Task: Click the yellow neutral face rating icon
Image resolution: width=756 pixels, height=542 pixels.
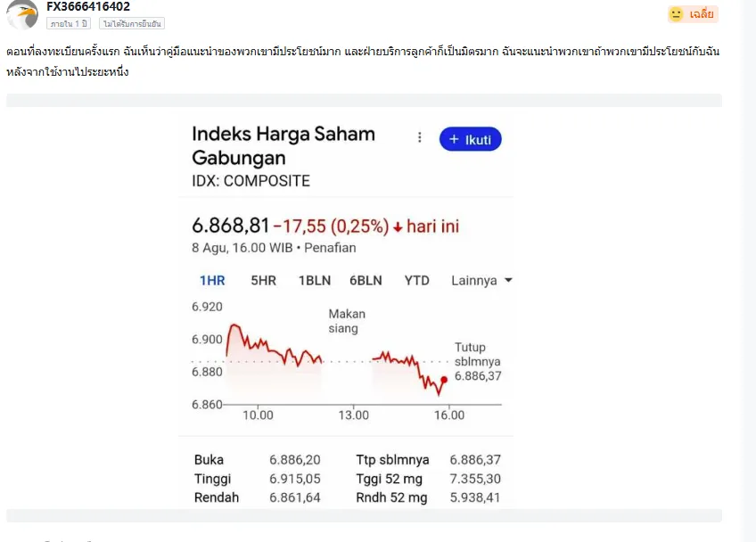Action: point(676,14)
